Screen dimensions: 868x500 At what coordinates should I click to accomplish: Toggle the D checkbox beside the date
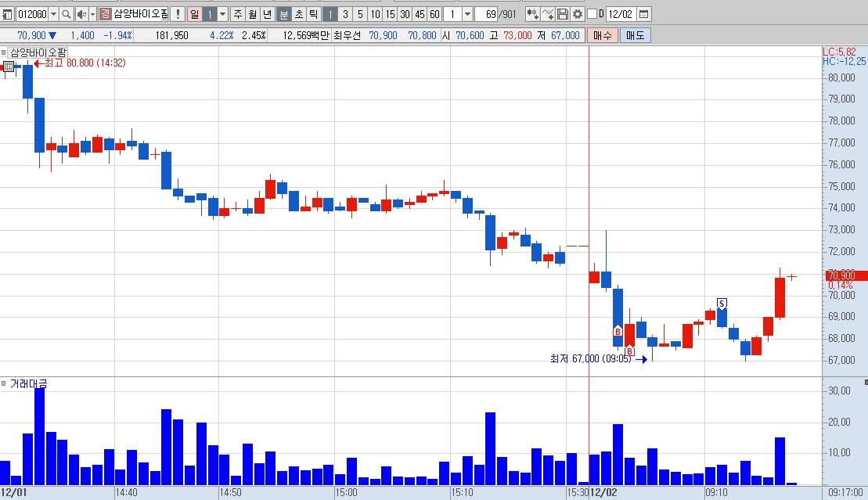point(592,14)
